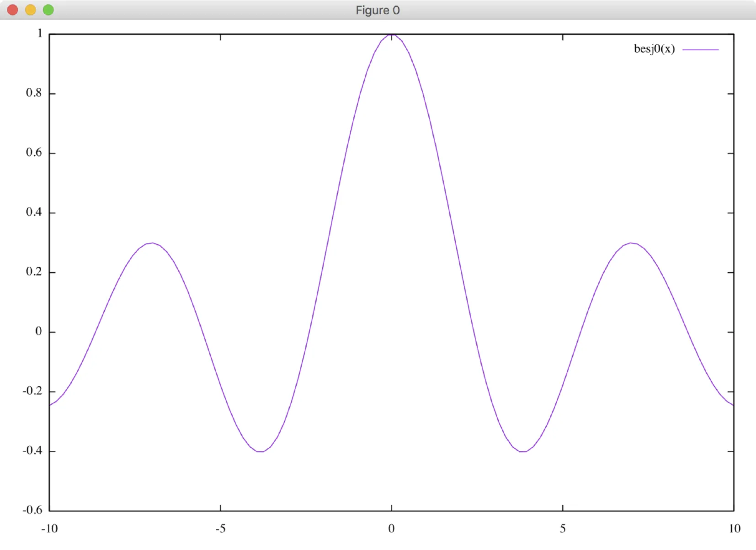Click y-axis label -0.4
This screenshot has height=550, width=756.
pyautogui.click(x=32, y=450)
